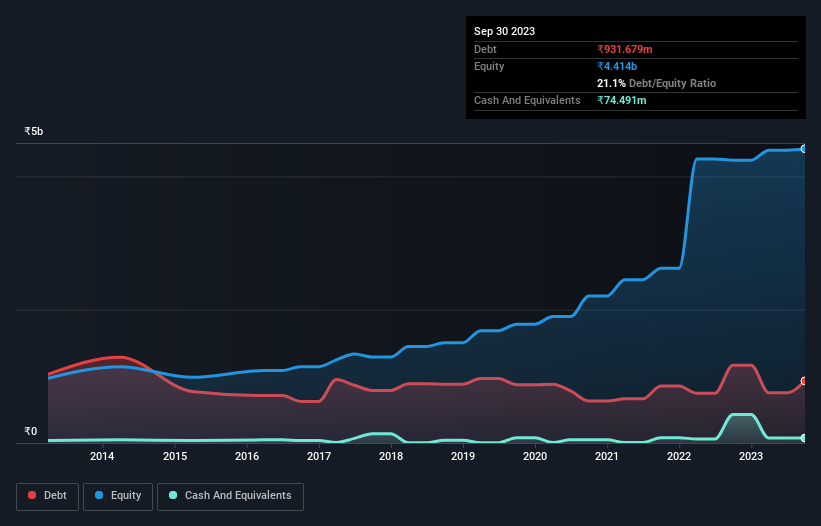The image size is (821, 526).
Task: Click the 2016 x-axis label
Action: click(x=247, y=456)
